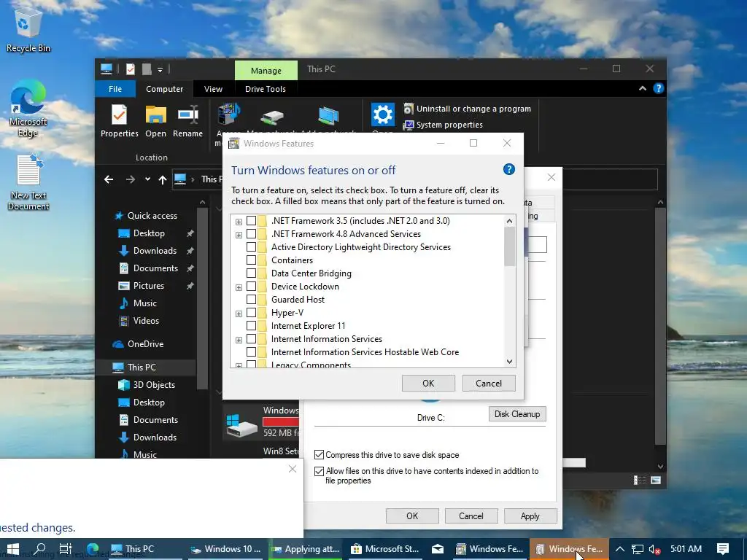
Task: Open Task View on the taskbar
Action: [65, 549]
